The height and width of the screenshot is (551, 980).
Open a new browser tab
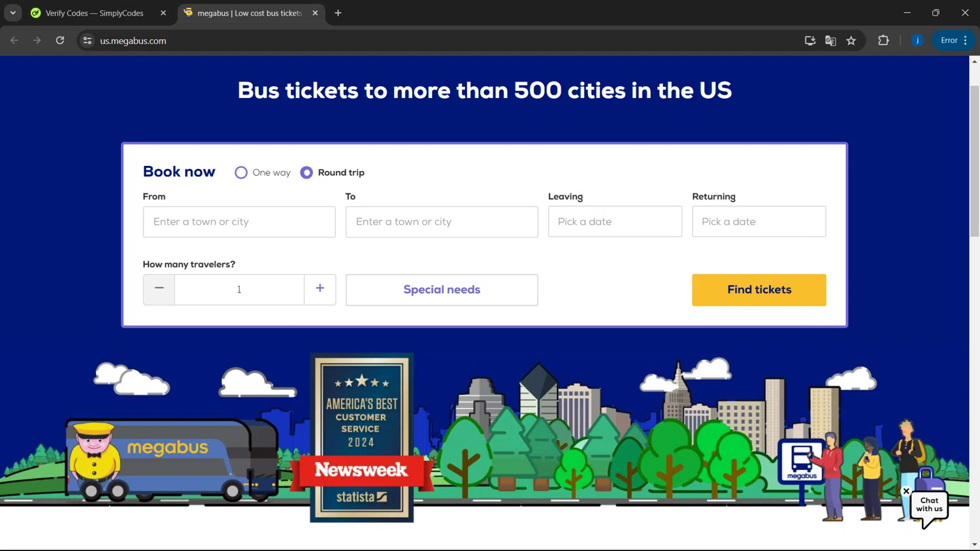click(338, 13)
